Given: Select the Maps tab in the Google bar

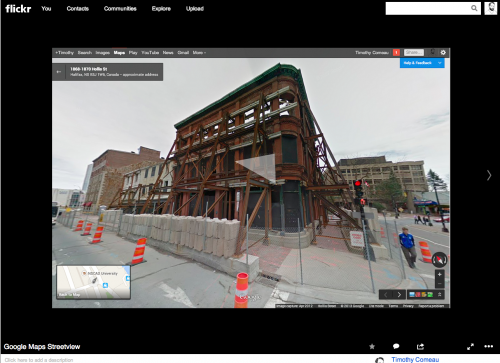Looking at the screenshot, I should click(119, 53).
